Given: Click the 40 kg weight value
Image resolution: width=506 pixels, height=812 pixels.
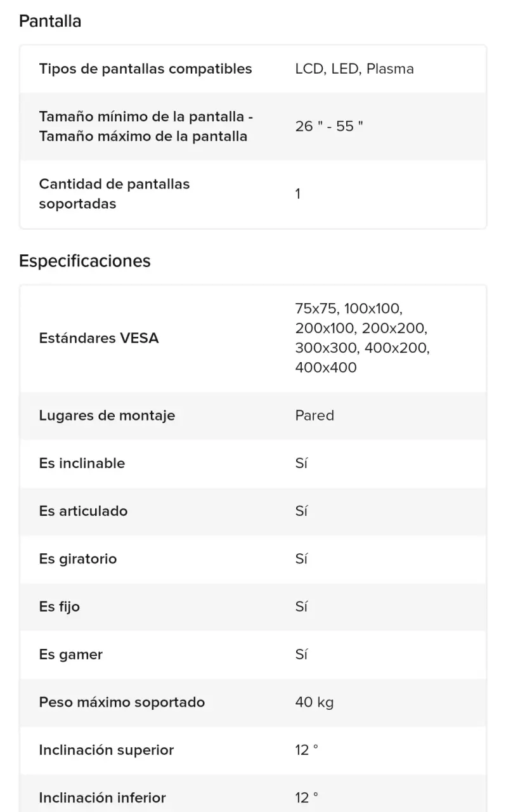Looking at the screenshot, I should [x=314, y=702].
